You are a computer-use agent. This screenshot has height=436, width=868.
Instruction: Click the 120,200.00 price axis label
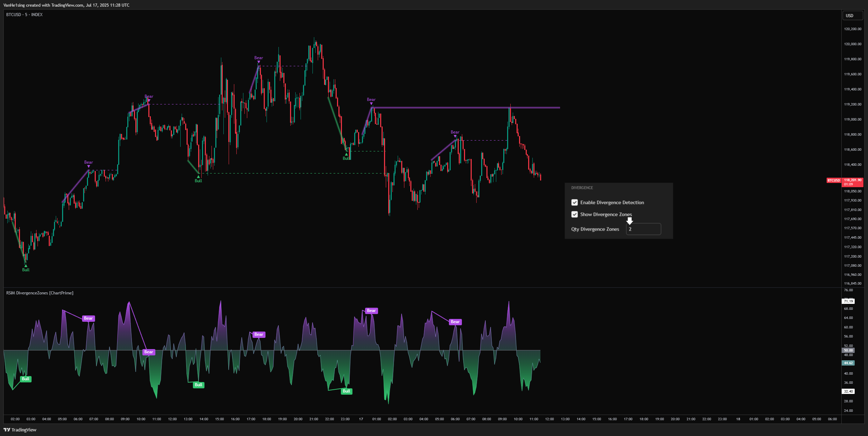[x=853, y=29]
